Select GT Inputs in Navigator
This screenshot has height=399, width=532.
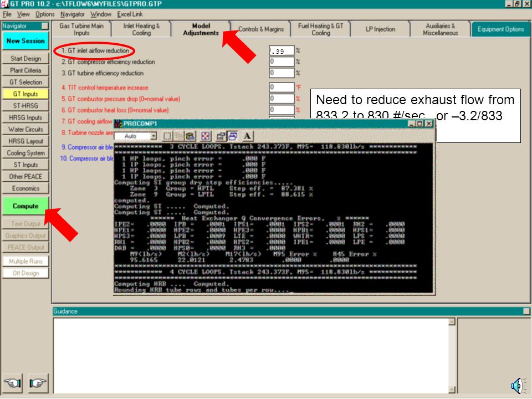coord(25,94)
